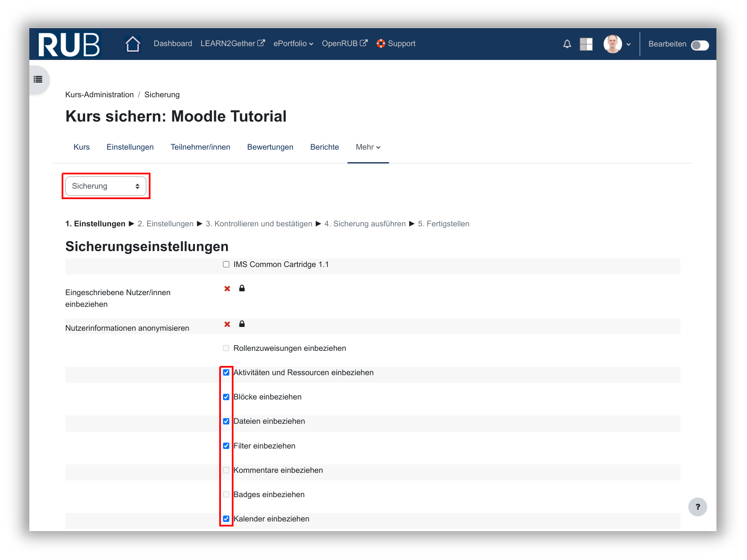Expand the Mehr tab menu
Viewport: 747px width, 560px height.
click(368, 147)
